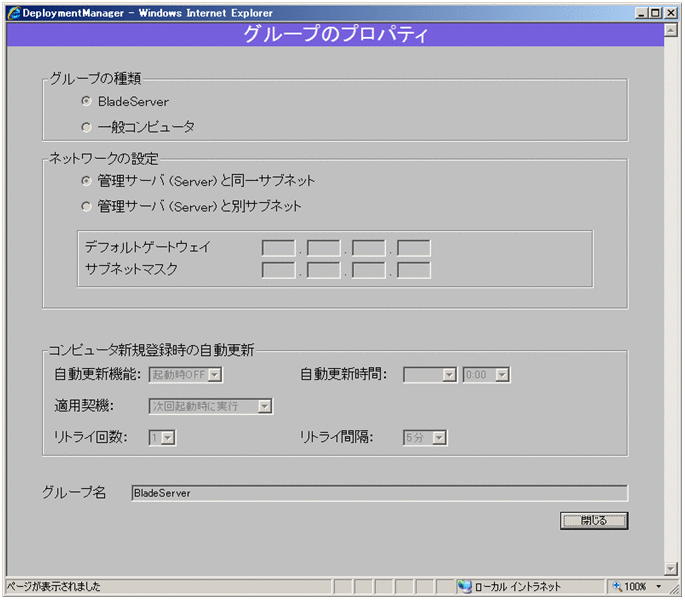
Task: Click the ネットワークの設定 group label
Action: pyautogui.click(x=104, y=158)
